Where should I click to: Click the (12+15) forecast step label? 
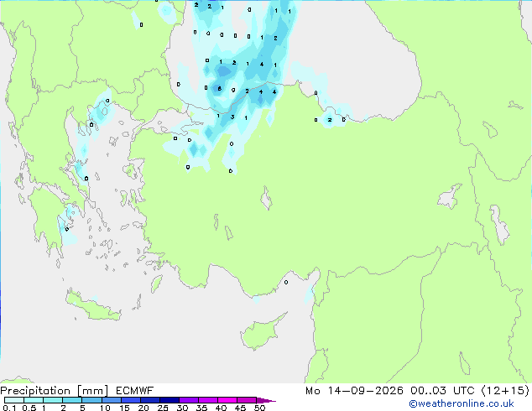[x=505, y=391]
